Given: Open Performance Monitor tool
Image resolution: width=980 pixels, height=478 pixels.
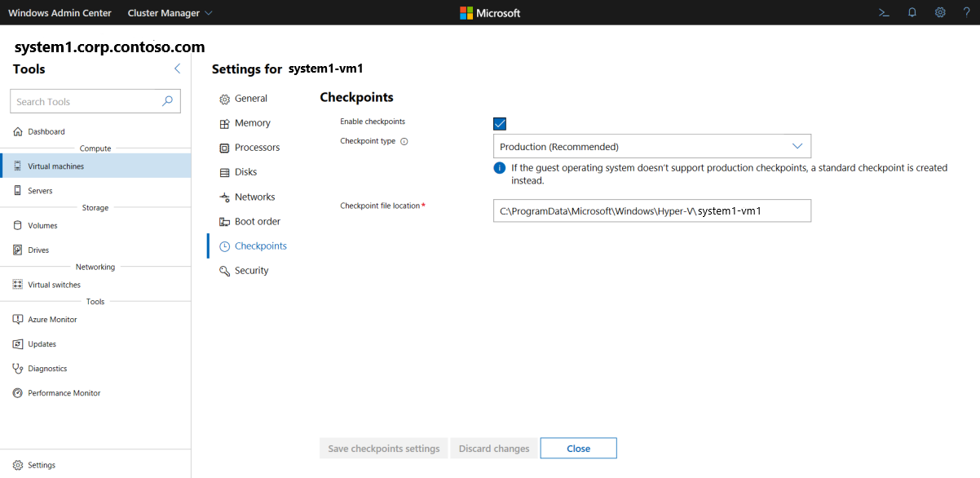Looking at the screenshot, I should (64, 393).
